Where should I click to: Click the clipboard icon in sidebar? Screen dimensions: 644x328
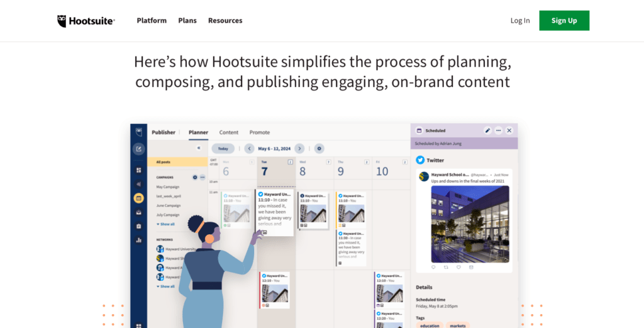[x=139, y=226]
